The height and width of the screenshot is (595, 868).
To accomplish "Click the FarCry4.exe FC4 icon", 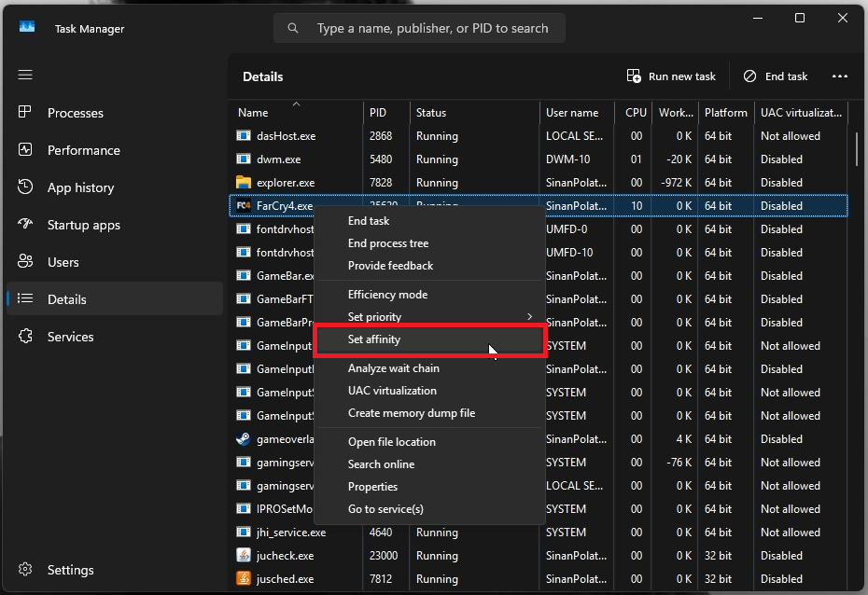I will tap(244, 206).
